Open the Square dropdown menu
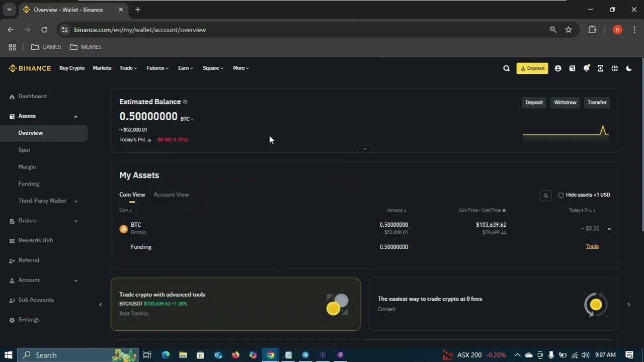 [213, 68]
